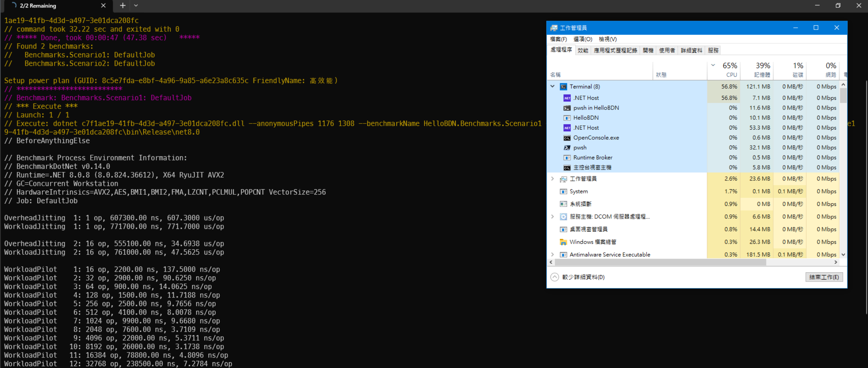Click the 狀態 column header

click(x=680, y=71)
